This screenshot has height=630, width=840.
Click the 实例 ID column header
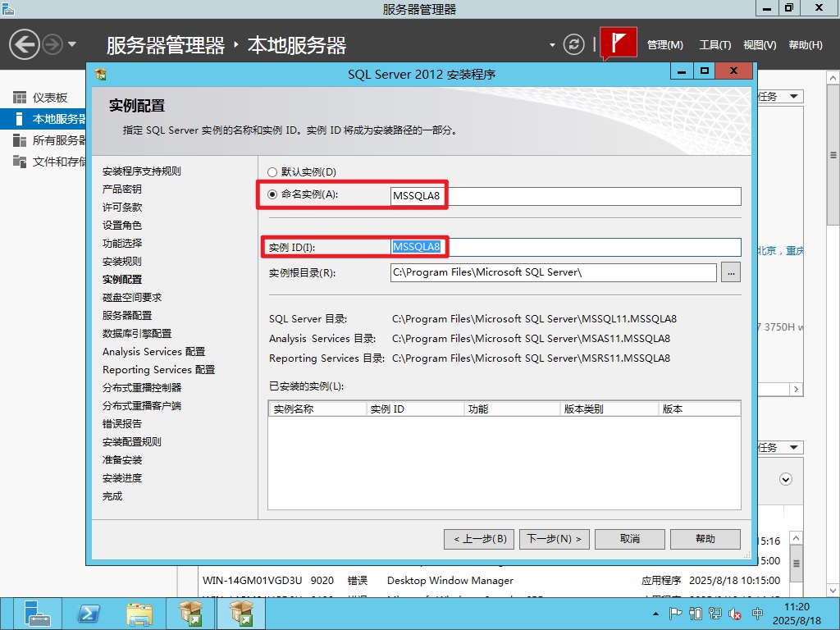coord(414,409)
